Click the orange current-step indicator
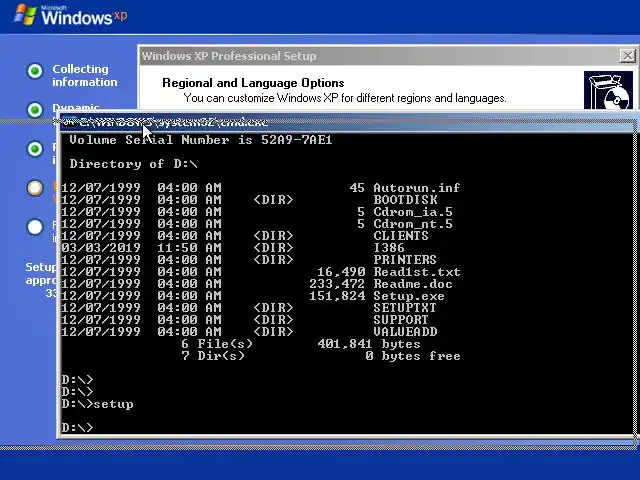The height and width of the screenshot is (480, 640). 35,188
